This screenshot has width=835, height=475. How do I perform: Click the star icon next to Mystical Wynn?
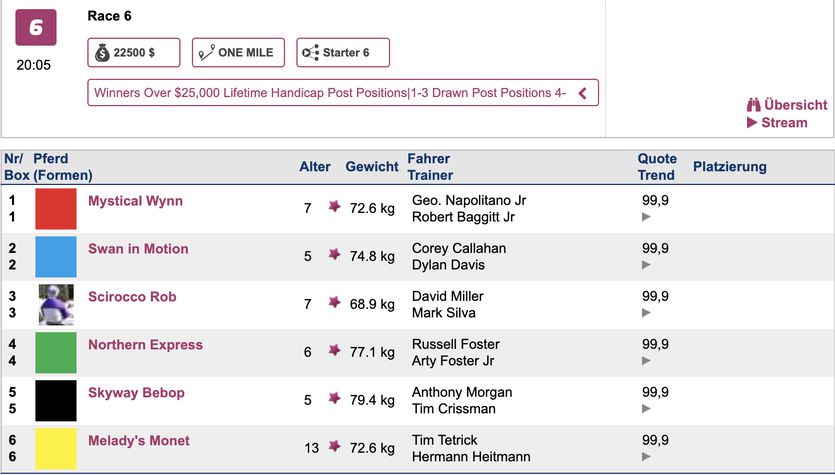coord(335,207)
